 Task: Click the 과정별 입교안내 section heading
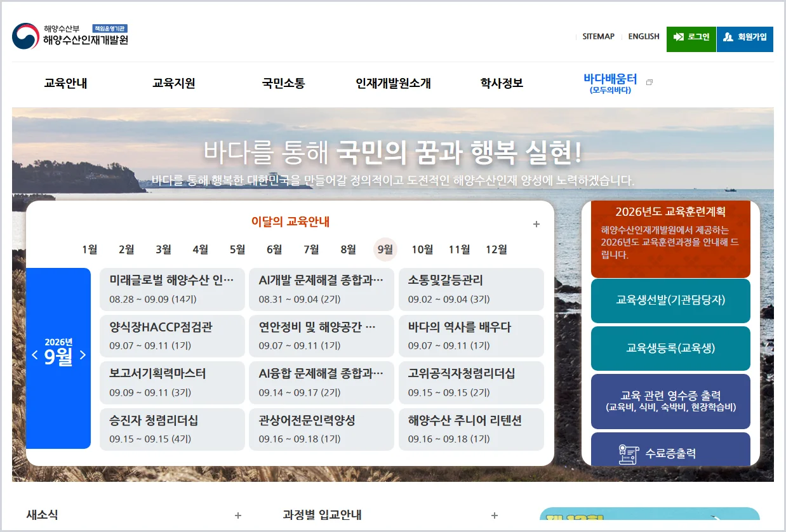pos(322,515)
